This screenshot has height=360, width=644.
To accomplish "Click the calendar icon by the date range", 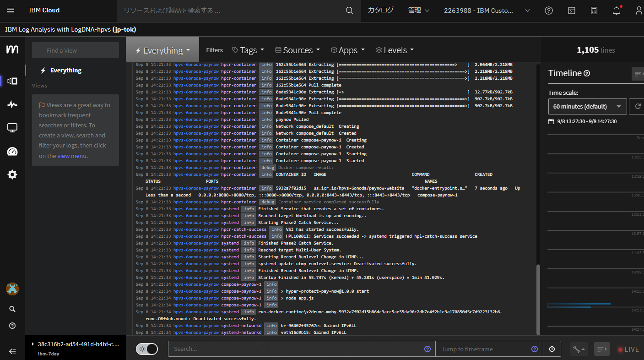I will (x=551, y=121).
